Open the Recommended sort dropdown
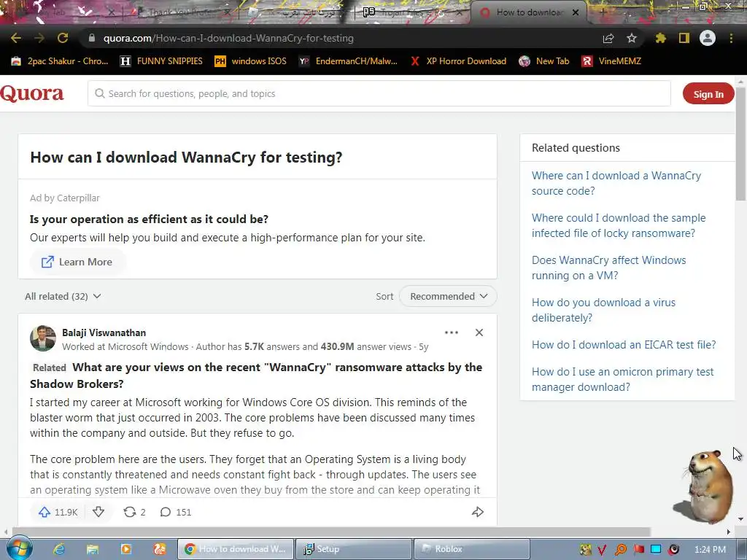The height and width of the screenshot is (560, 747). pyautogui.click(x=448, y=296)
